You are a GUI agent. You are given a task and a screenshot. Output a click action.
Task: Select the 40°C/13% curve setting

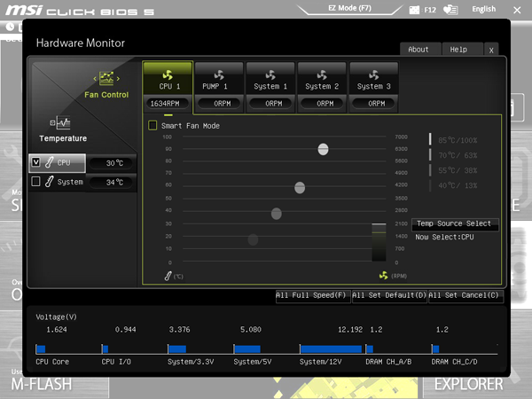point(458,185)
